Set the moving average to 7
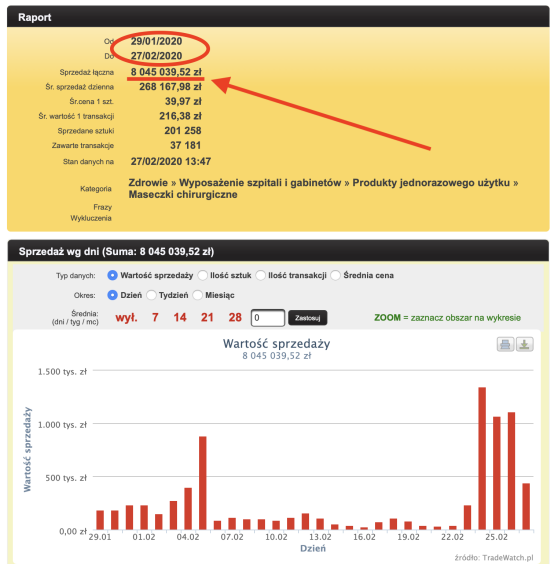The image size is (554, 564). (155, 317)
